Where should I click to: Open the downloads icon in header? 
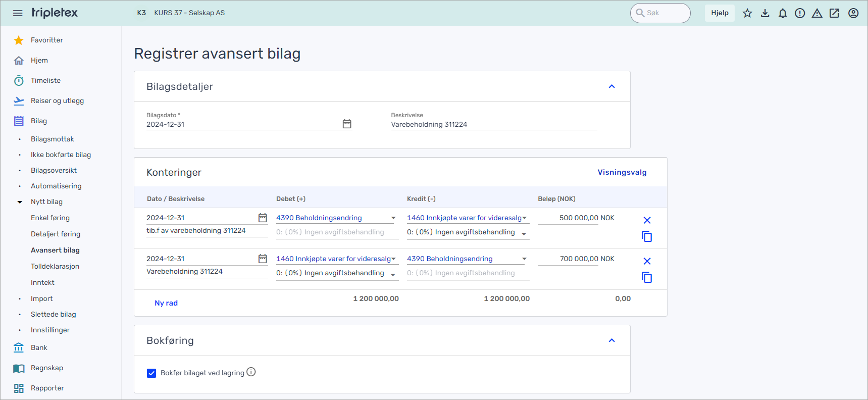point(765,13)
